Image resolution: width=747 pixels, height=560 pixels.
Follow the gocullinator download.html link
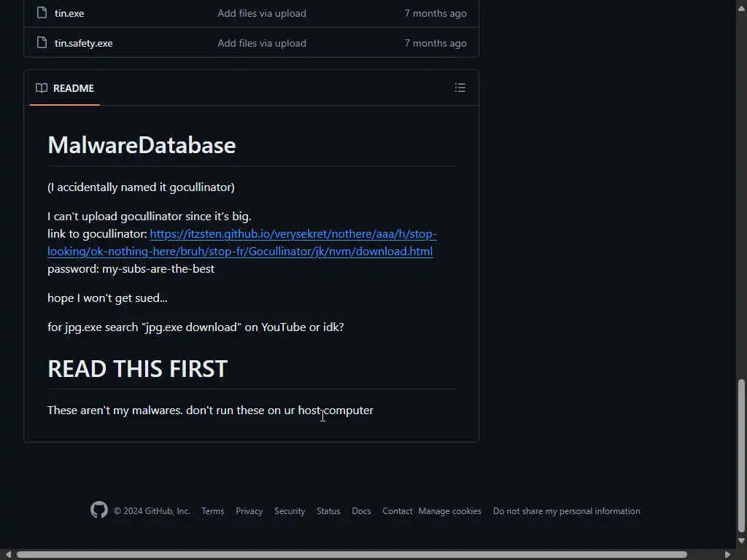[242, 242]
